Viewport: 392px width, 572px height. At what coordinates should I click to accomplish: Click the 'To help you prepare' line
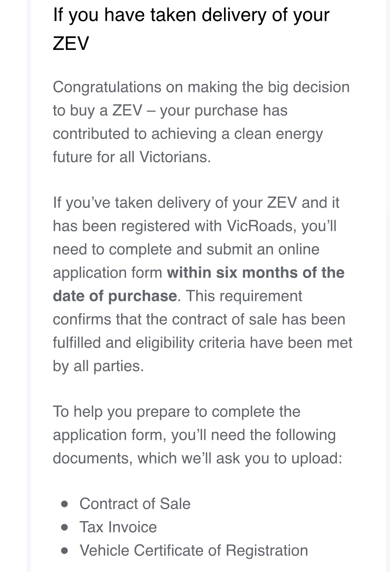(x=177, y=412)
